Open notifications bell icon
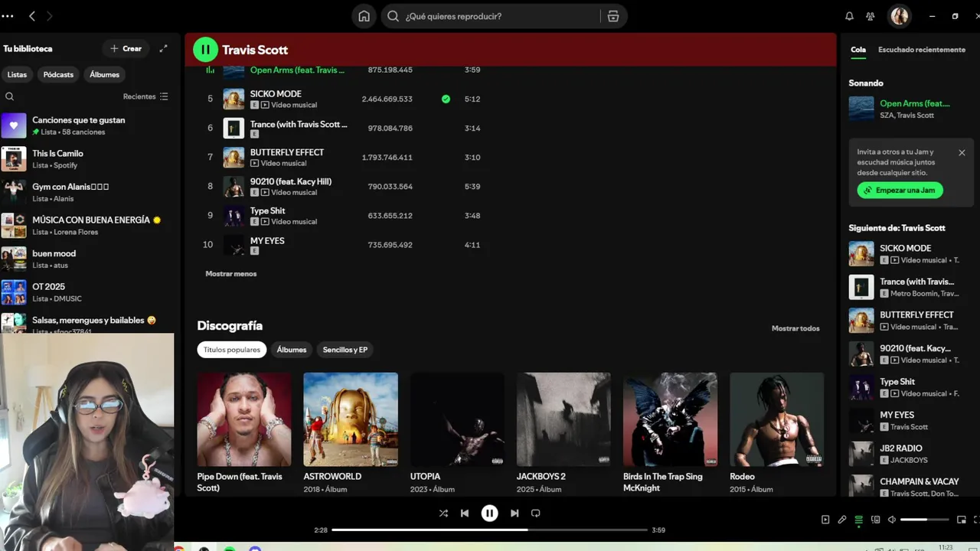Screen dimensions: 980x551 [849, 16]
